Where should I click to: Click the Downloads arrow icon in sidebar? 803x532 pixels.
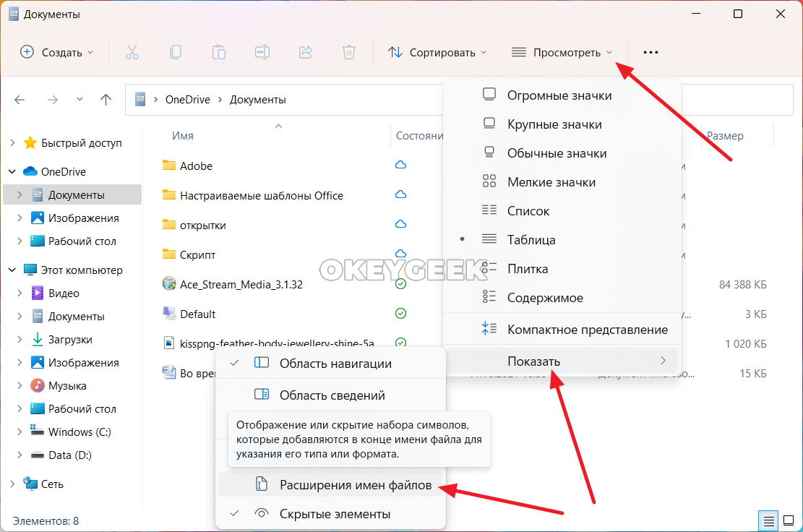pos(38,339)
